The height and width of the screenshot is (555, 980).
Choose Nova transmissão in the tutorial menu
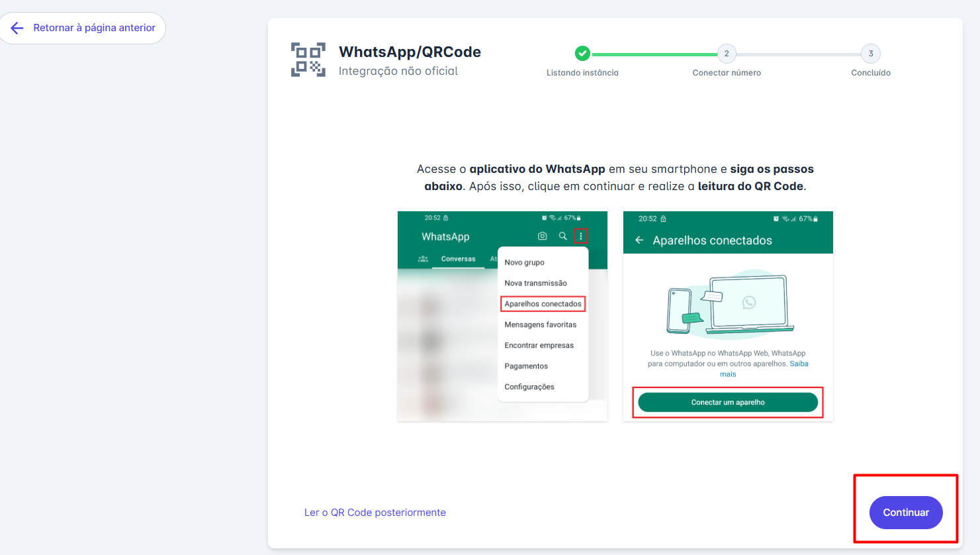pyautogui.click(x=536, y=283)
